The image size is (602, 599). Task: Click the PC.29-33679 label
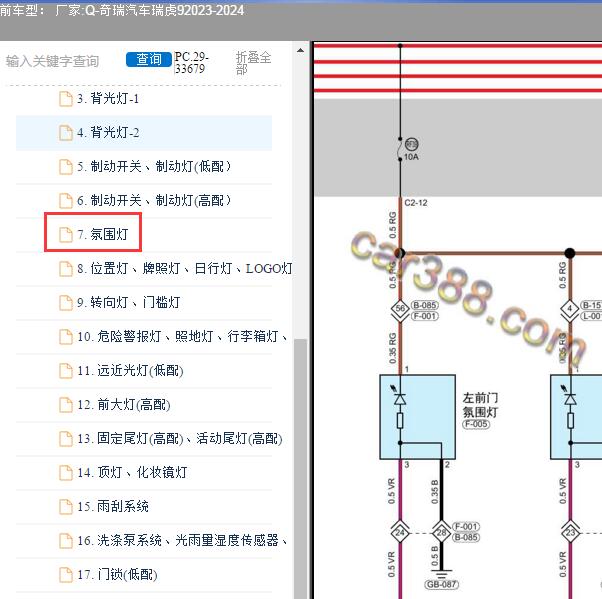[191, 63]
